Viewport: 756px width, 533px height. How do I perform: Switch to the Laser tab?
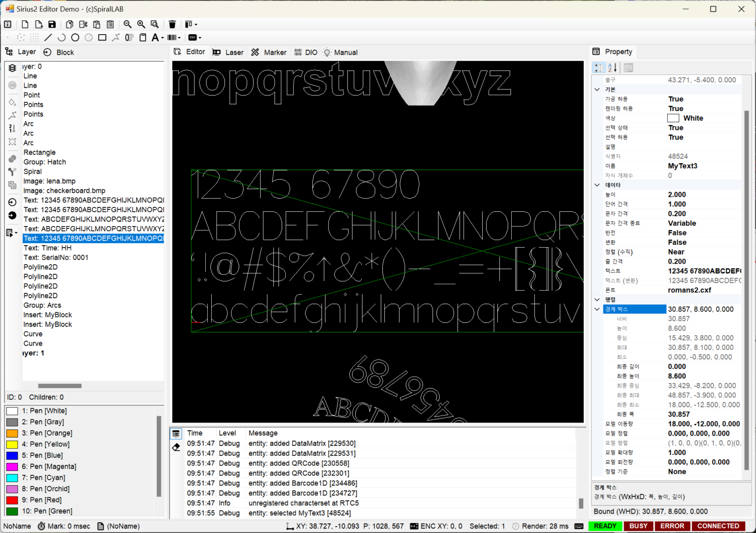click(228, 52)
